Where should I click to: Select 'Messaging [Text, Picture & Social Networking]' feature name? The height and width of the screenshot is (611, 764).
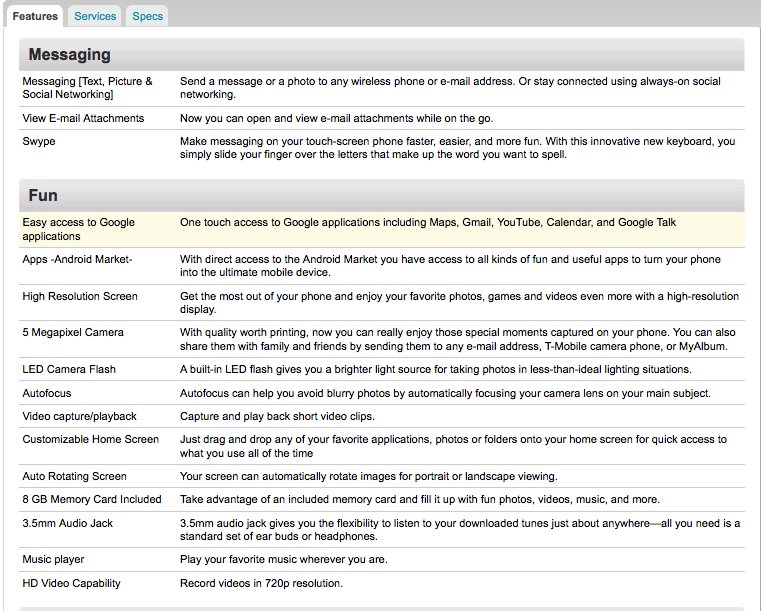[88, 88]
